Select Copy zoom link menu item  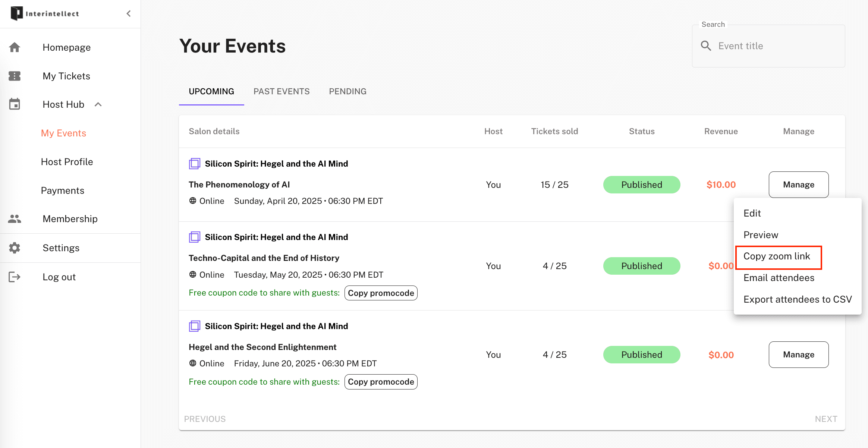(798, 256)
